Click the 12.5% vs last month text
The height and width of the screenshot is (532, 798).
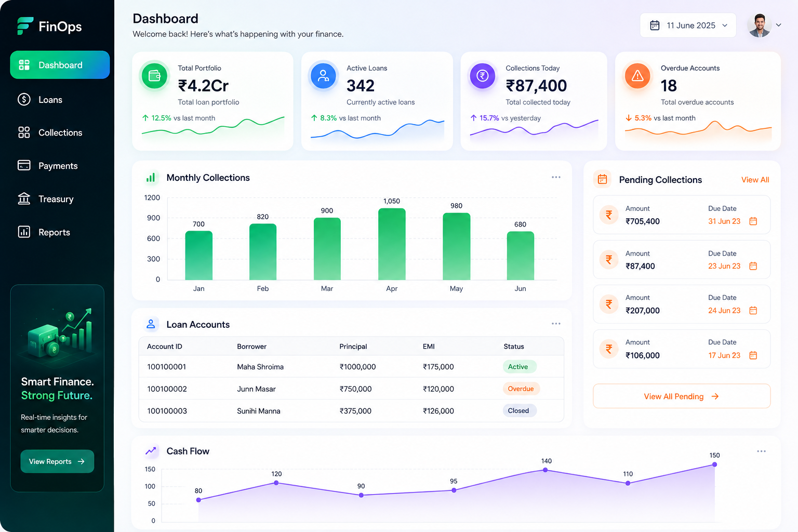pos(179,118)
